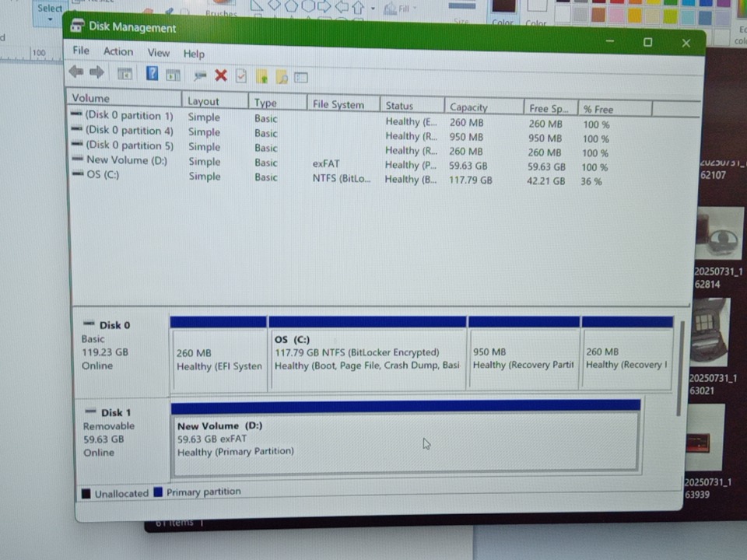Click the yellow folder up-arrow toolbar icon
The height and width of the screenshot is (560, 747).
261,76
